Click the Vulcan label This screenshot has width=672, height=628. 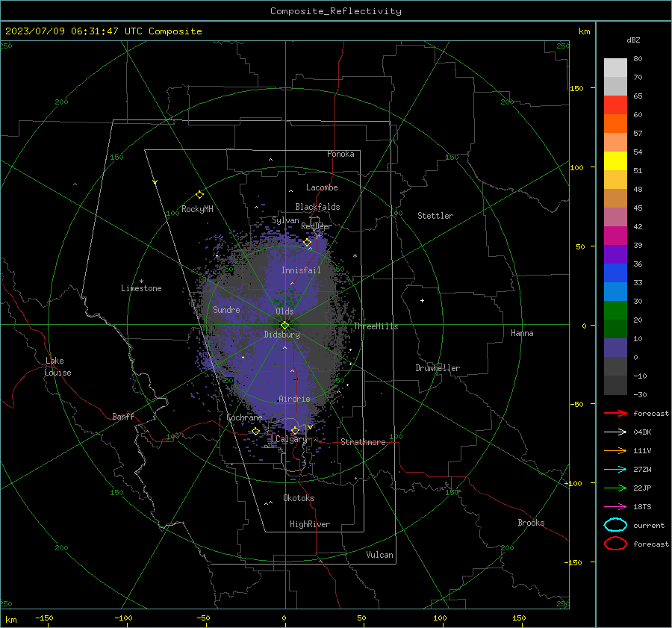click(380, 555)
